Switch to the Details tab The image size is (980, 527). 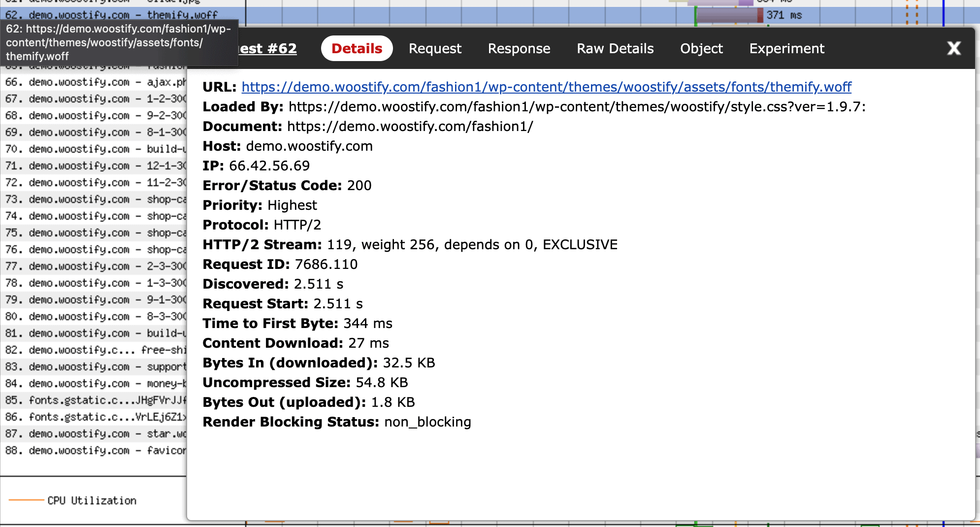(357, 48)
